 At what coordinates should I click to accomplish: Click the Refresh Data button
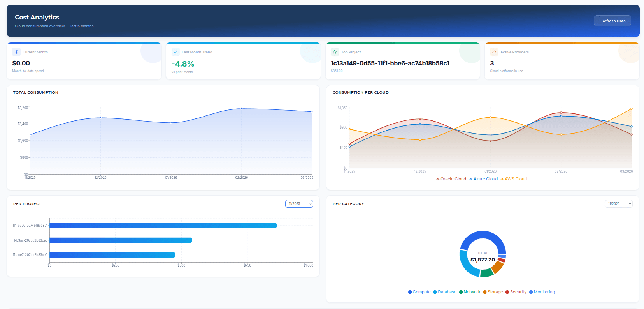click(x=612, y=21)
